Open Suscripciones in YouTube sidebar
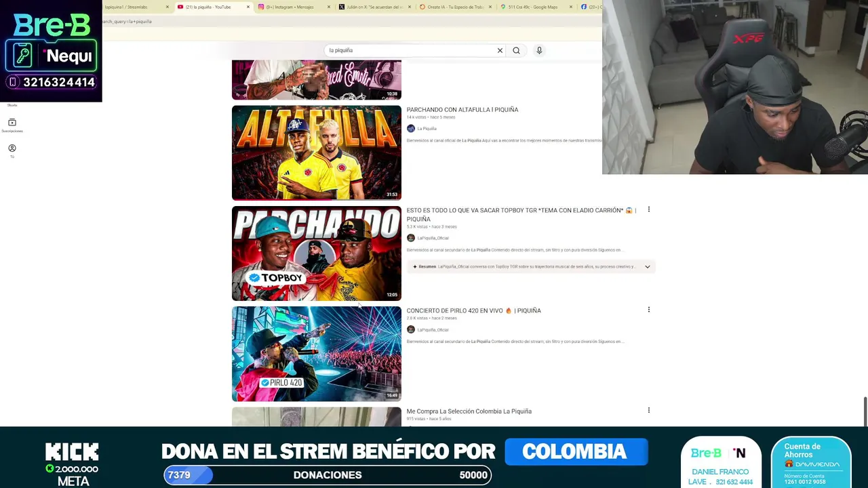 pyautogui.click(x=12, y=125)
